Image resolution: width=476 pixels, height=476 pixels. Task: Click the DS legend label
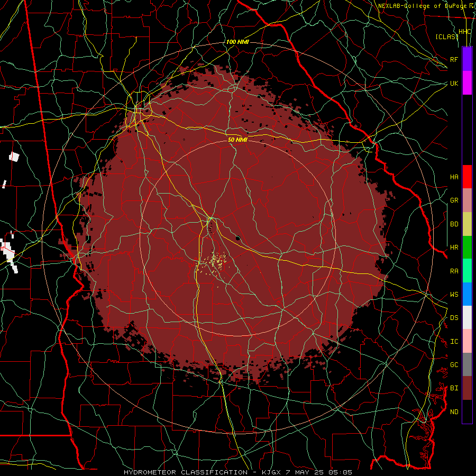454,318
